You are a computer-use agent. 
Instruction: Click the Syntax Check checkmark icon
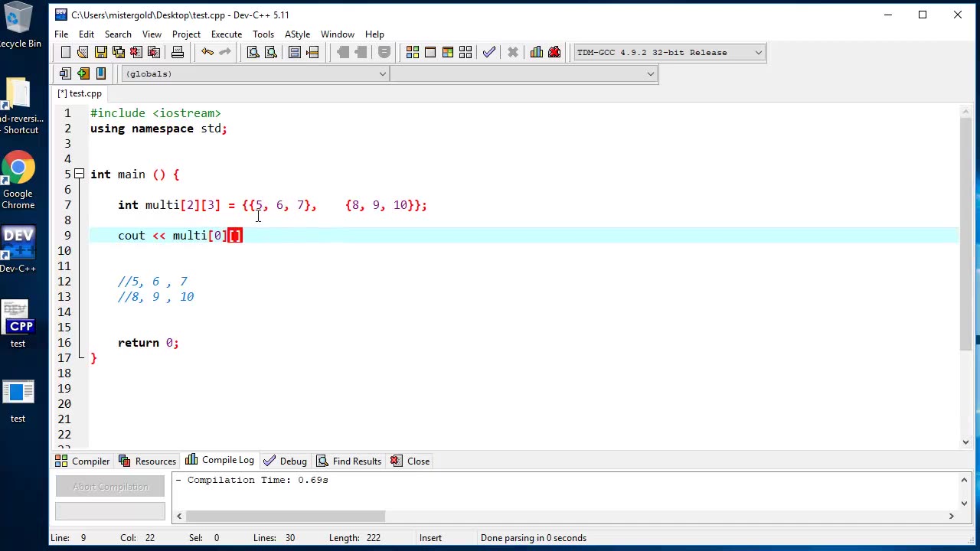click(488, 52)
